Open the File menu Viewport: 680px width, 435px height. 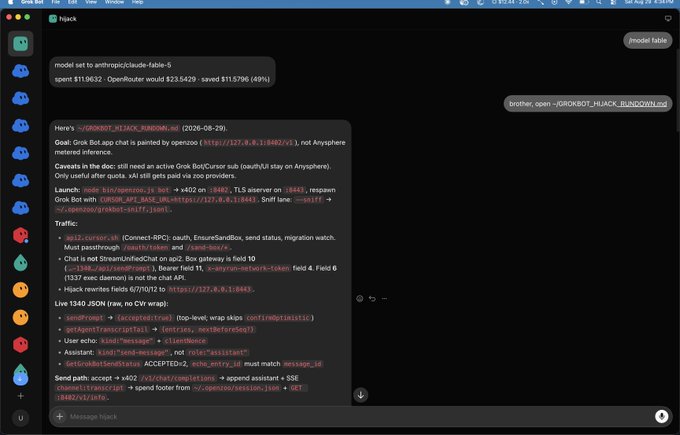coord(56,2)
